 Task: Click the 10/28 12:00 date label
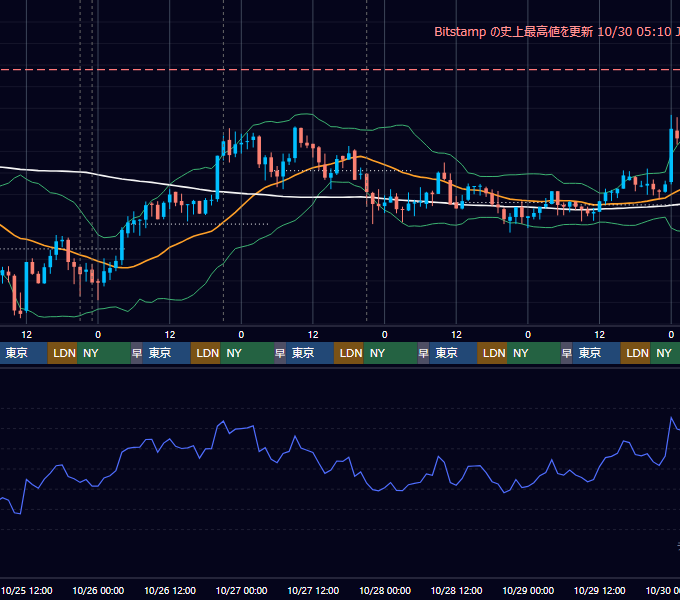tap(456, 590)
